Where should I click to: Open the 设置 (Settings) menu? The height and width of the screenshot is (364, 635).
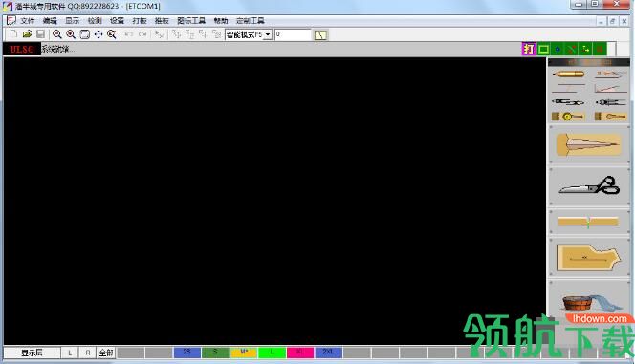click(x=117, y=21)
